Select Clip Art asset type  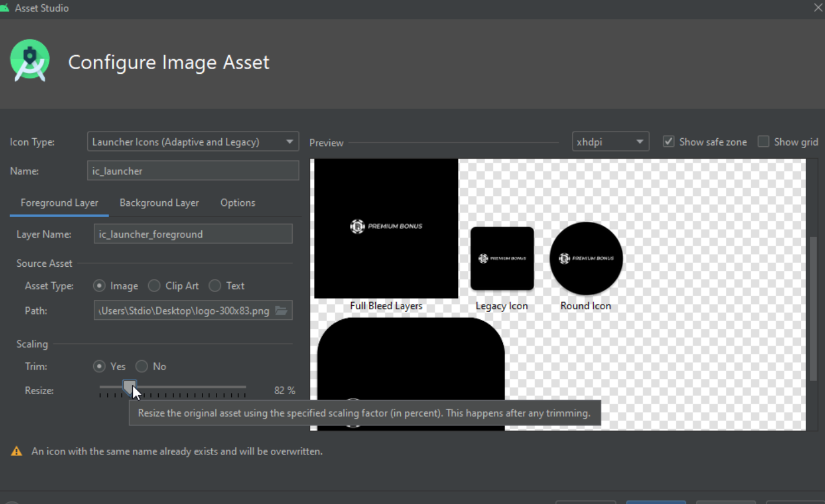[x=154, y=286]
